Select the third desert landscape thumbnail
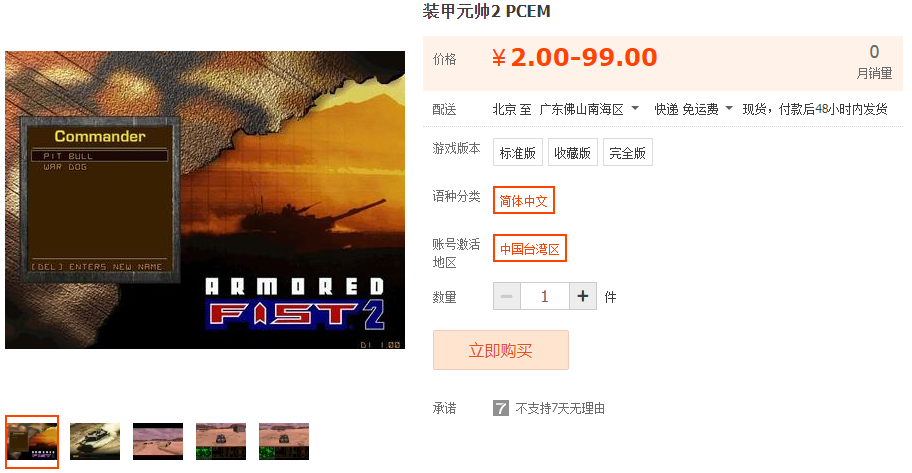The height and width of the screenshot is (473, 912). [158, 441]
